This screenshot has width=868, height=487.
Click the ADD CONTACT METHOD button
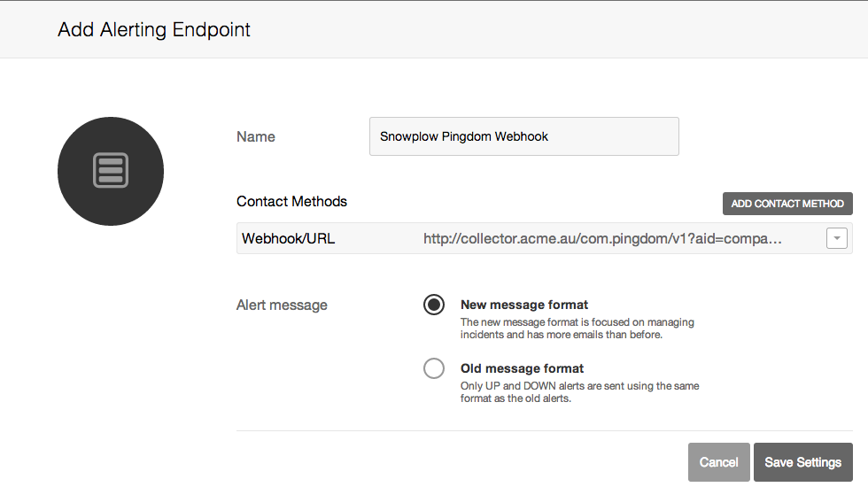[x=787, y=204]
